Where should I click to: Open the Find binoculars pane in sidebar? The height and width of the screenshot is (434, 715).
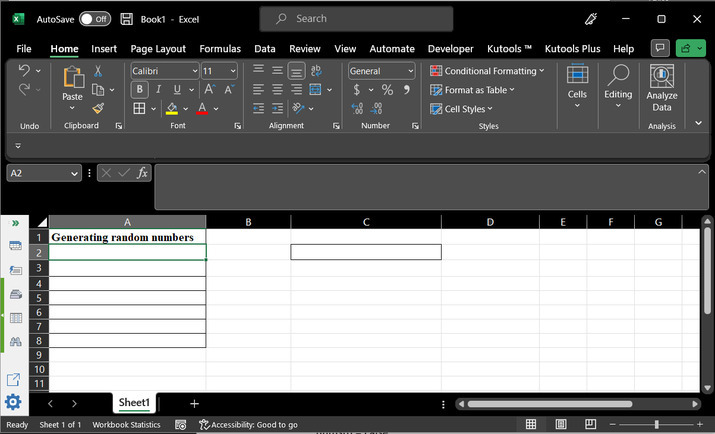coord(15,342)
